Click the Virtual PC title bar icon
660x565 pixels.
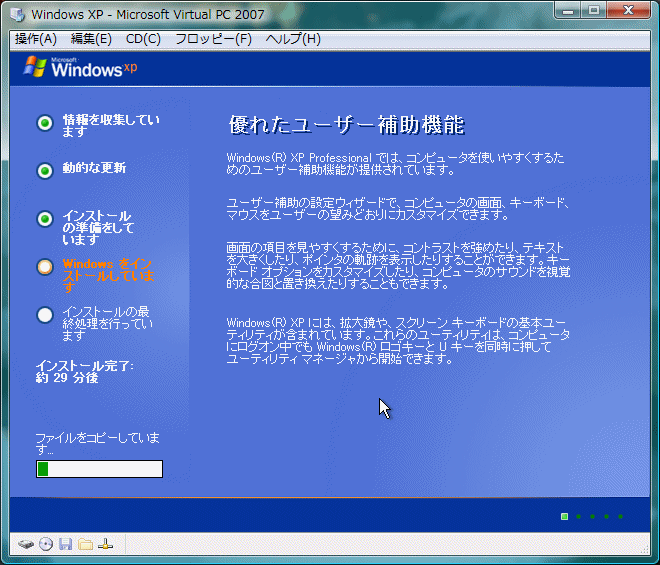pyautogui.click(x=18, y=14)
